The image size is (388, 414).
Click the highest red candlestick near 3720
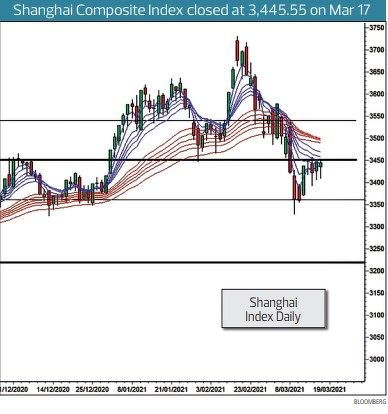(x=237, y=51)
